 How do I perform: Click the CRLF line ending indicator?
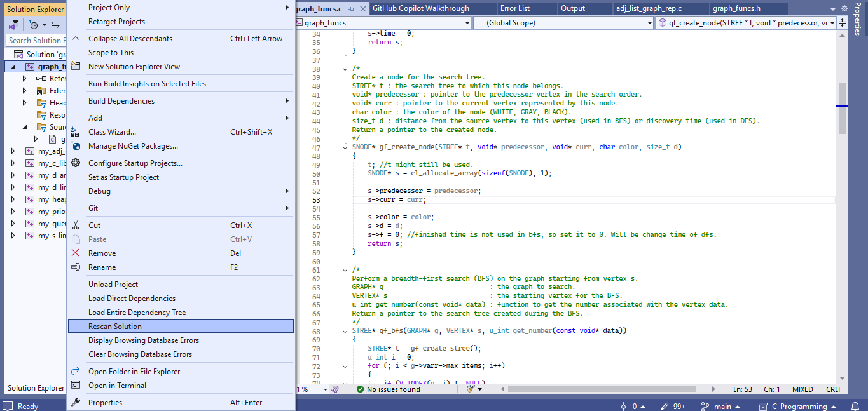(x=834, y=389)
